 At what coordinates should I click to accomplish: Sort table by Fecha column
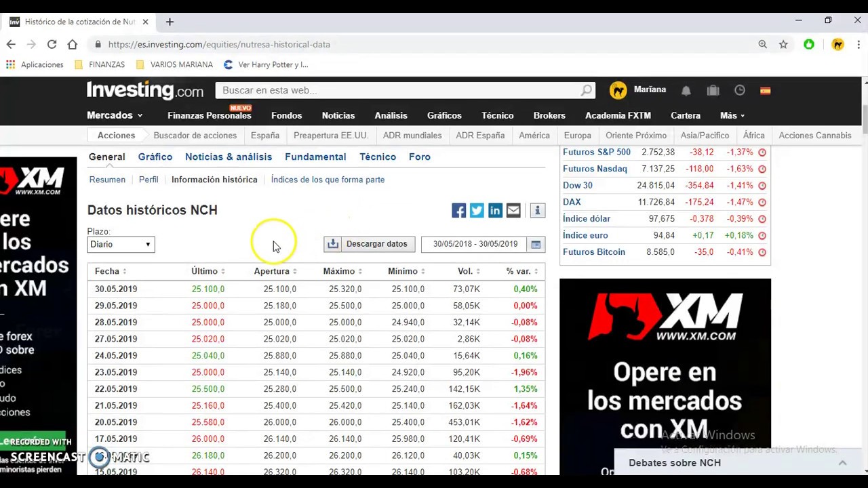pyautogui.click(x=111, y=271)
